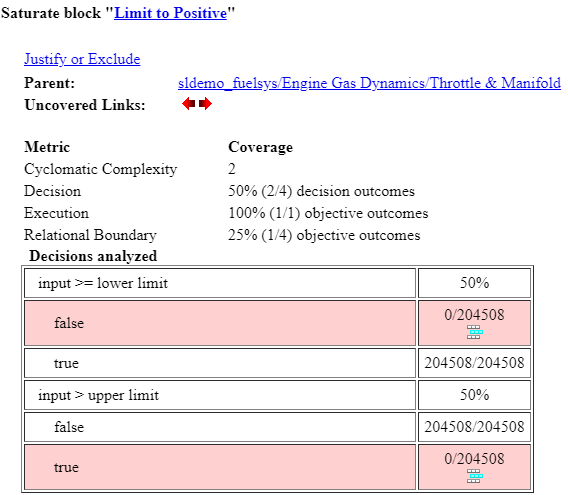Click the Metric column header

point(47,147)
